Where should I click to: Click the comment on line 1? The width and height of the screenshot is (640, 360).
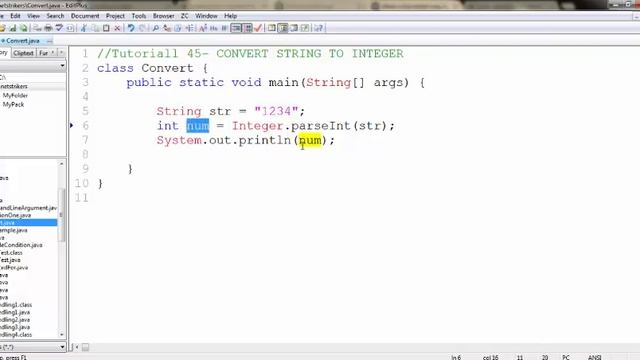tap(250, 54)
